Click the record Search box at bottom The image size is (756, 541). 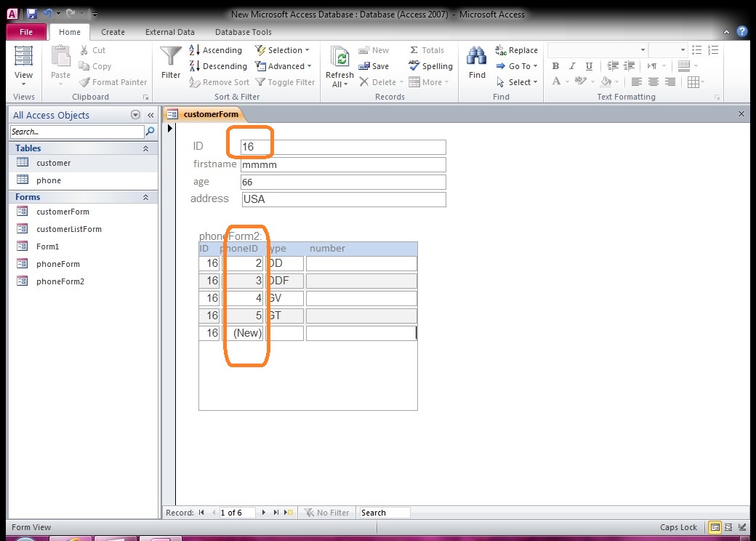385,513
